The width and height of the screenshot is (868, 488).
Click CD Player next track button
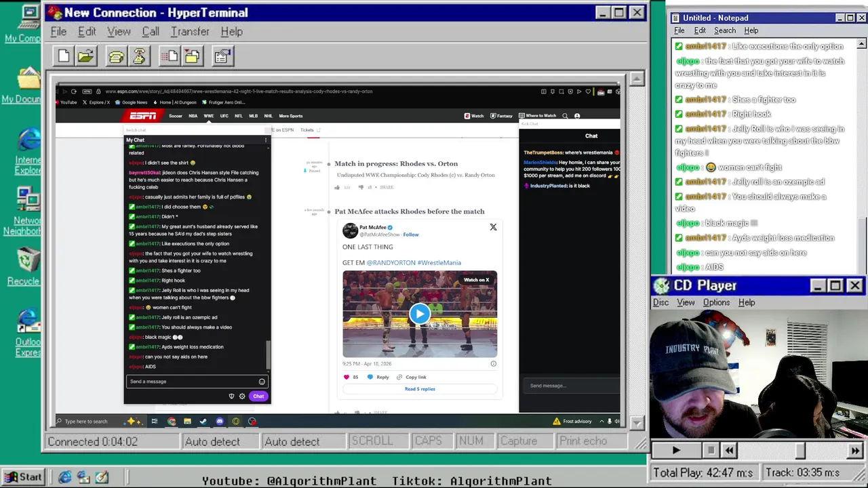[855, 450]
